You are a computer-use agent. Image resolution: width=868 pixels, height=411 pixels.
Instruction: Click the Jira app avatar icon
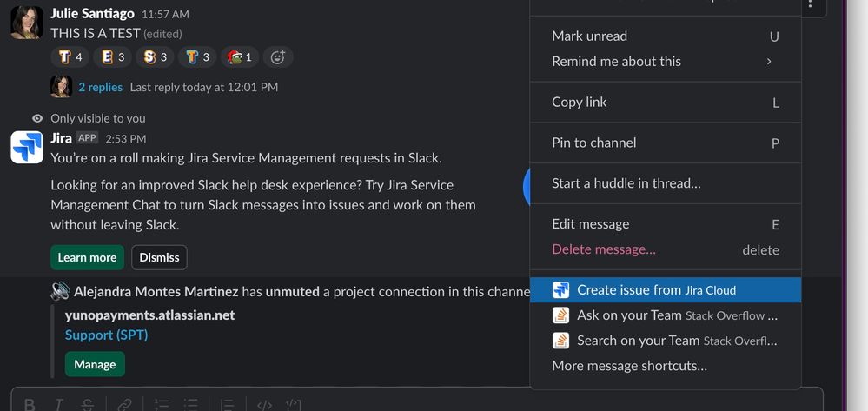coord(27,148)
